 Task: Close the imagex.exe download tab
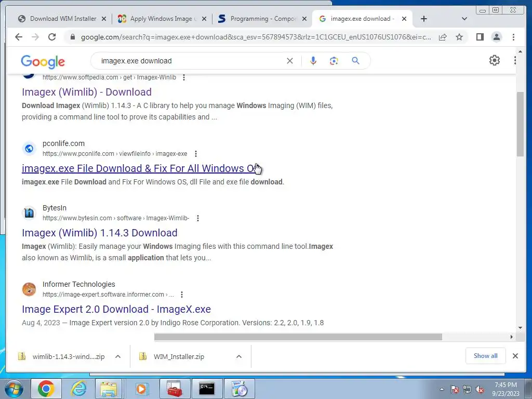(x=404, y=19)
